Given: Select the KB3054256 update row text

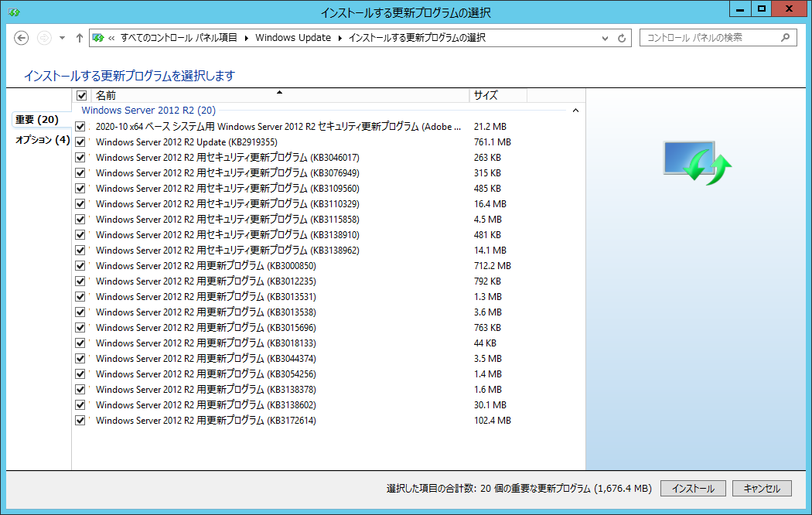Looking at the screenshot, I should click(206, 373).
